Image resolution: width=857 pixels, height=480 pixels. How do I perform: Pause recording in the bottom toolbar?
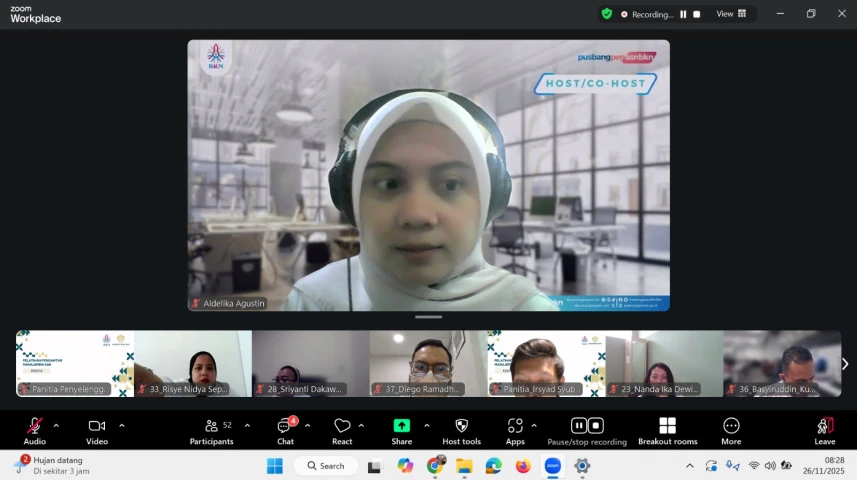(579, 425)
